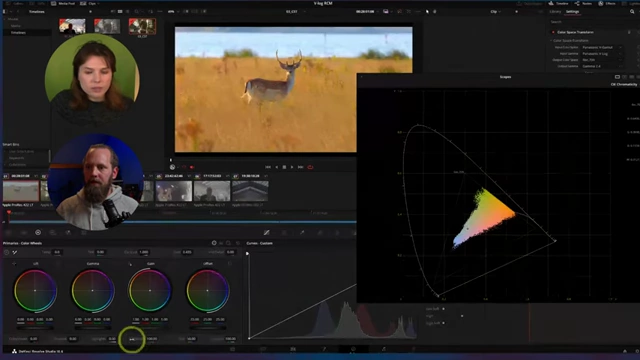Viewport: 640px width, 360px height.
Task: Click the Scopes window layout icon
Action: (x=617, y=77)
